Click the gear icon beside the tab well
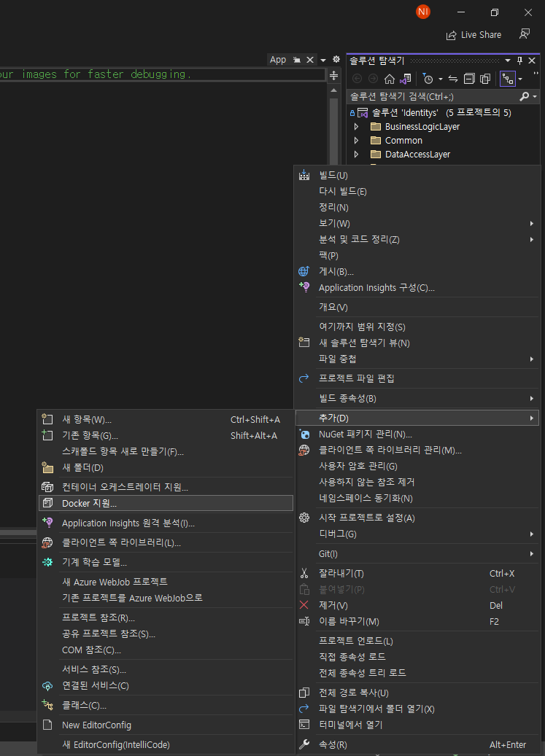The image size is (545, 756). 336,60
